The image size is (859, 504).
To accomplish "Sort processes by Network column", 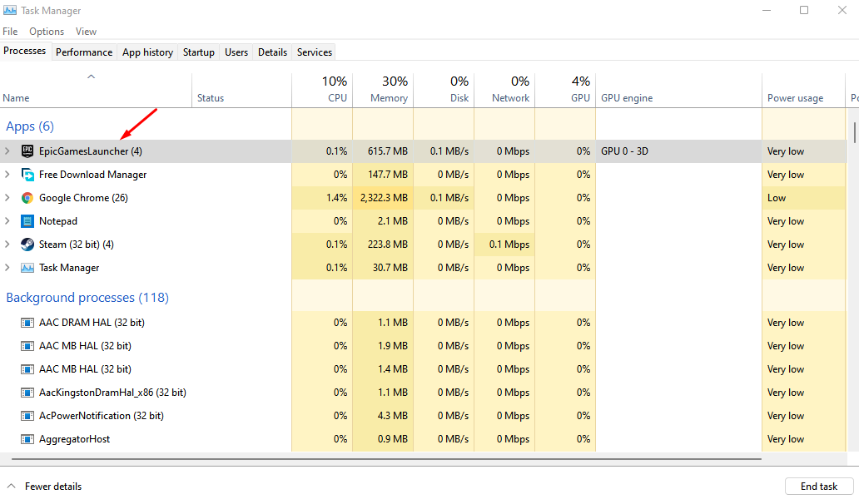I will coord(504,91).
